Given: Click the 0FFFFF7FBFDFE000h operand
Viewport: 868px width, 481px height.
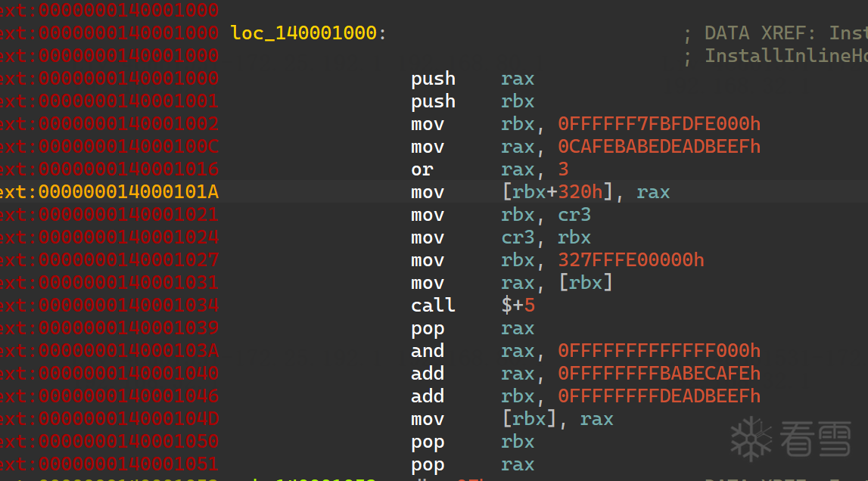Looking at the screenshot, I should 658,124.
